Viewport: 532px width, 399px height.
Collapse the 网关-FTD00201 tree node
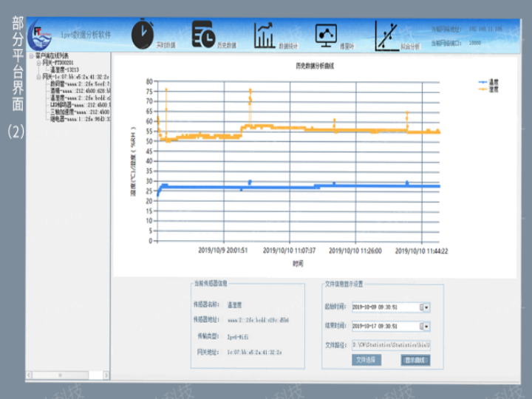tap(38, 62)
